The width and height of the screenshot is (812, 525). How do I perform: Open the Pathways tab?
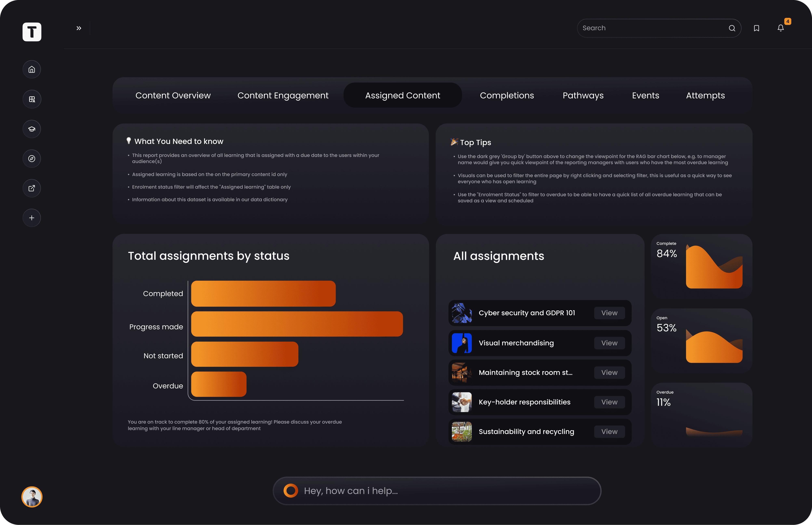click(583, 95)
